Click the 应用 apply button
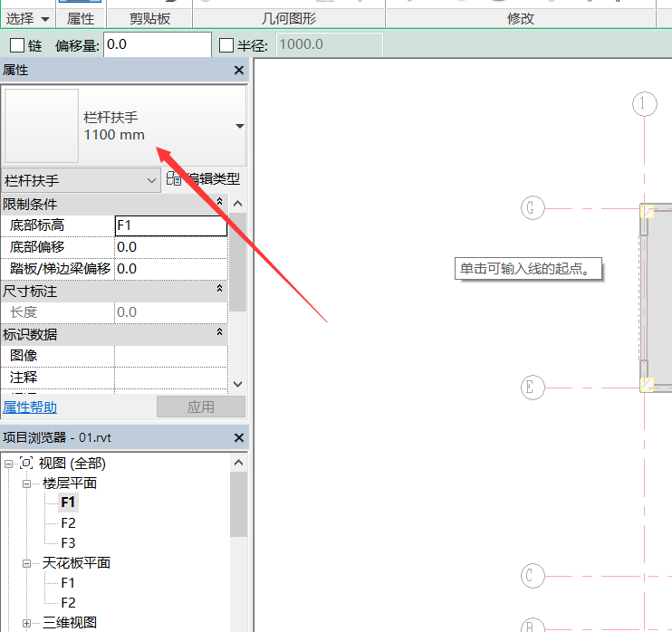The width and height of the screenshot is (672, 632). [201, 407]
